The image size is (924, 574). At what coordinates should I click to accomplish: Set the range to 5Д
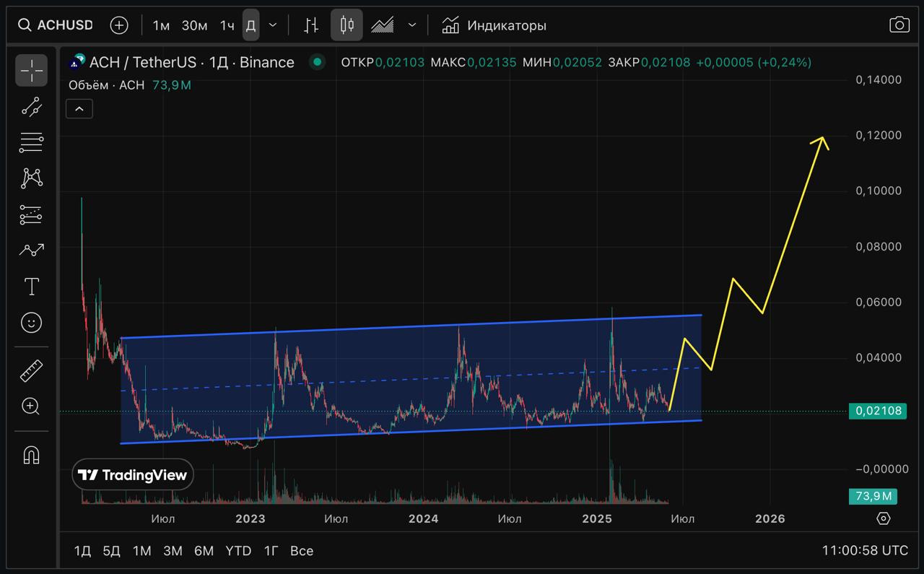[111, 551]
